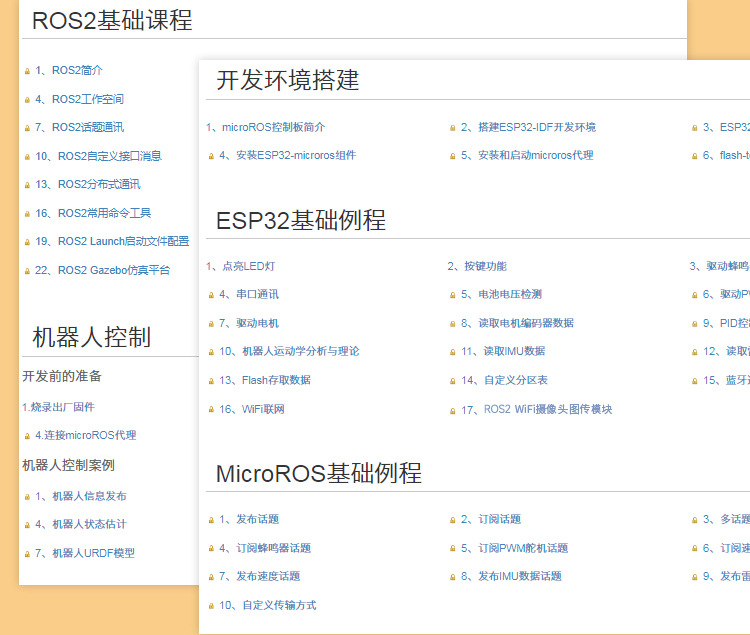The height and width of the screenshot is (635, 750).
Task: Open '19、ROS2 Launch启动文件配置' link
Action: tap(112, 241)
